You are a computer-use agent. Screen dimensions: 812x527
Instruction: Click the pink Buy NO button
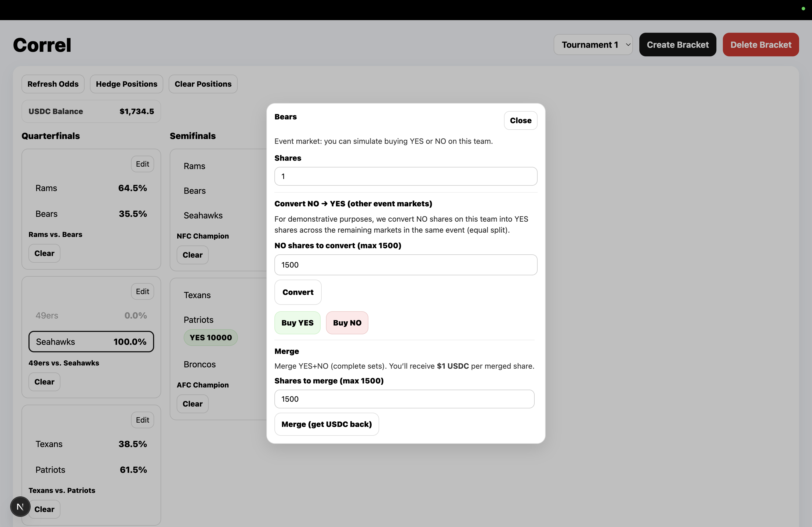(347, 323)
